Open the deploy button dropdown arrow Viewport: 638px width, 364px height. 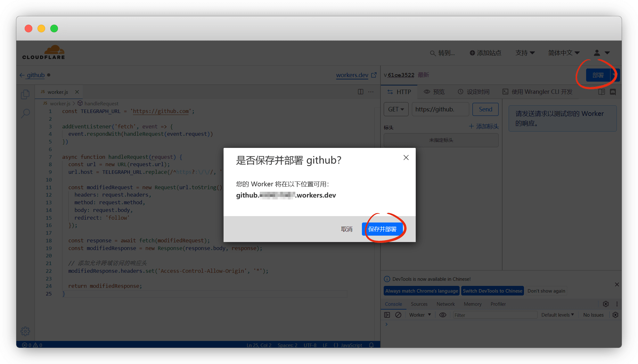[x=615, y=75]
